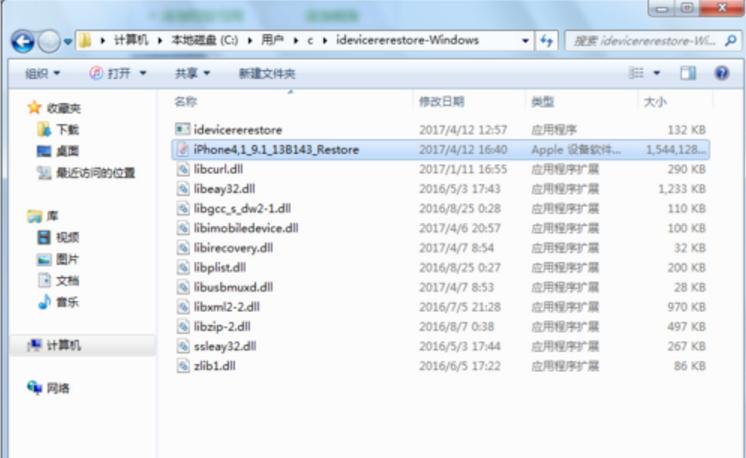Sort by the 大小 column header
Image resolution: width=746 pixels, height=458 pixels.
coord(655,101)
